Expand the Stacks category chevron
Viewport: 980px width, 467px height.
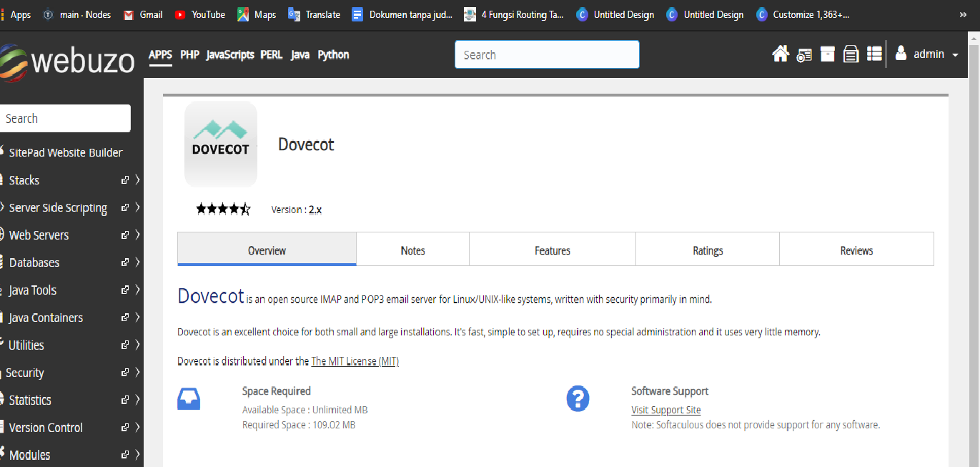[x=137, y=180]
